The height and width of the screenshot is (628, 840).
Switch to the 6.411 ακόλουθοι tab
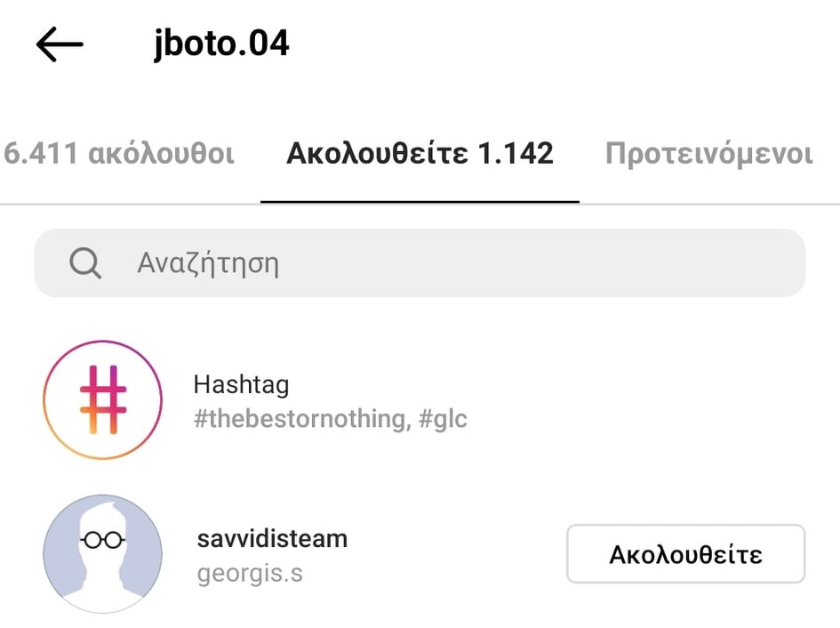[x=119, y=154]
